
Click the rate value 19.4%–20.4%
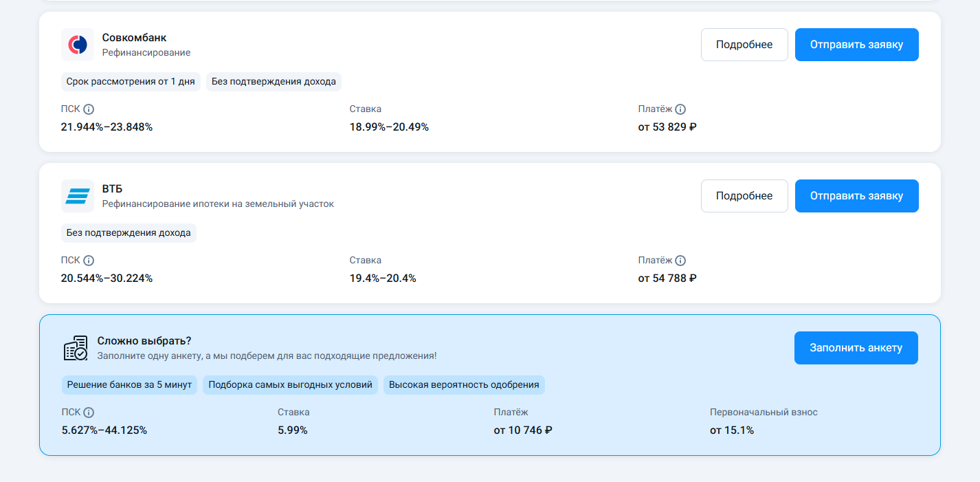coord(383,278)
